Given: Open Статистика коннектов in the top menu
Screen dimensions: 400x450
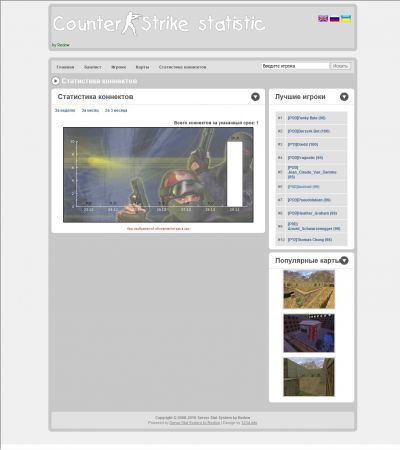Looking at the screenshot, I should (182, 67).
